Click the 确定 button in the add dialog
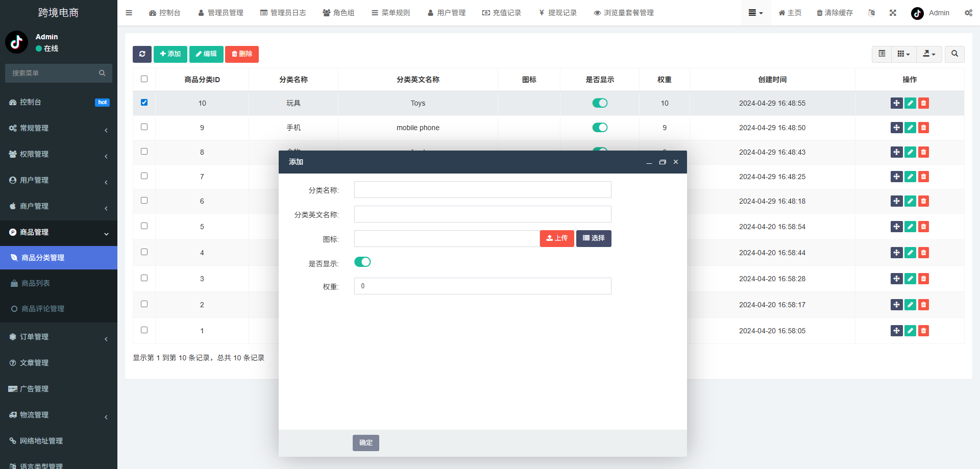 (x=365, y=443)
